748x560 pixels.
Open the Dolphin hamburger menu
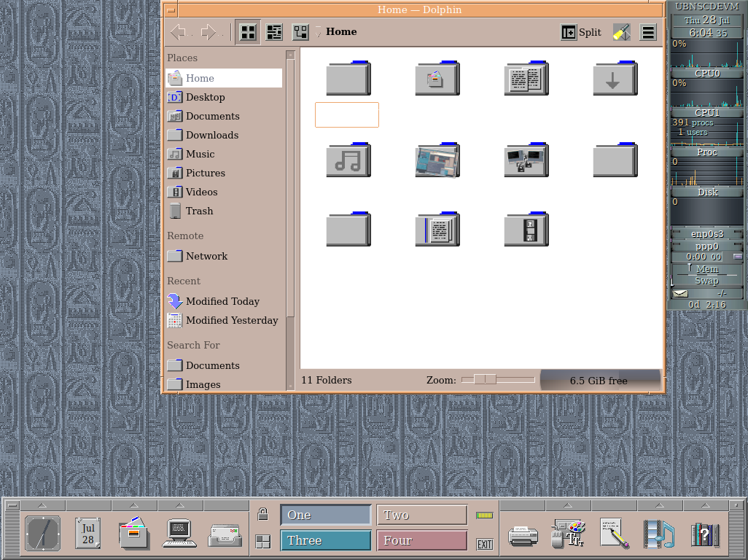pyautogui.click(x=647, y=32)
